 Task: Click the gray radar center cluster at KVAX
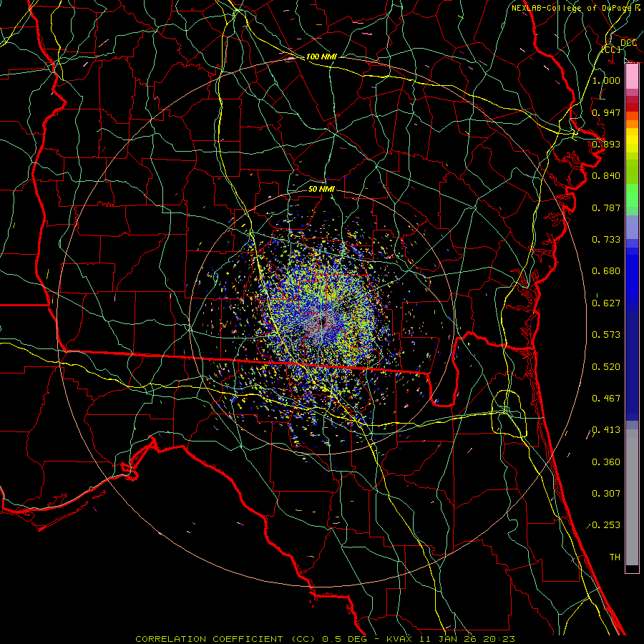tap(321, 323)
